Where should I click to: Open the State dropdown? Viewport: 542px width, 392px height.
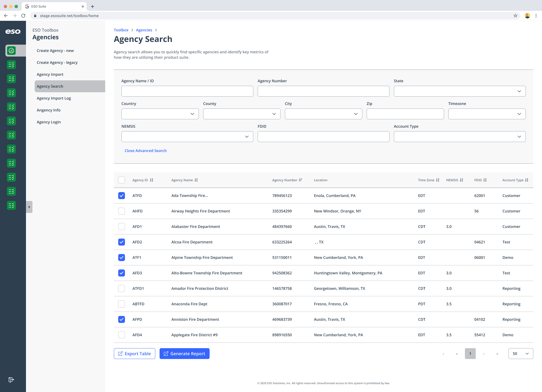[x=460, y=91]
